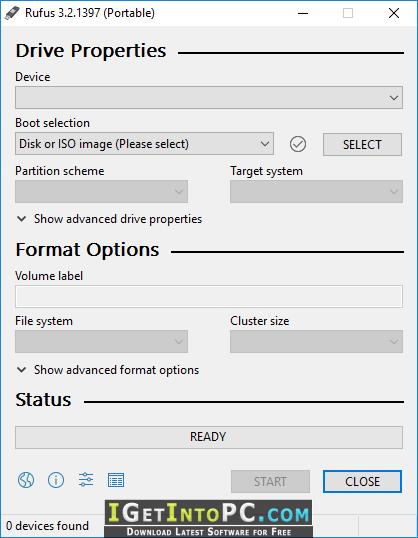Expand Show advanced drive properties
The height and width of the screenshot is (538, 418).
(109, 219)
